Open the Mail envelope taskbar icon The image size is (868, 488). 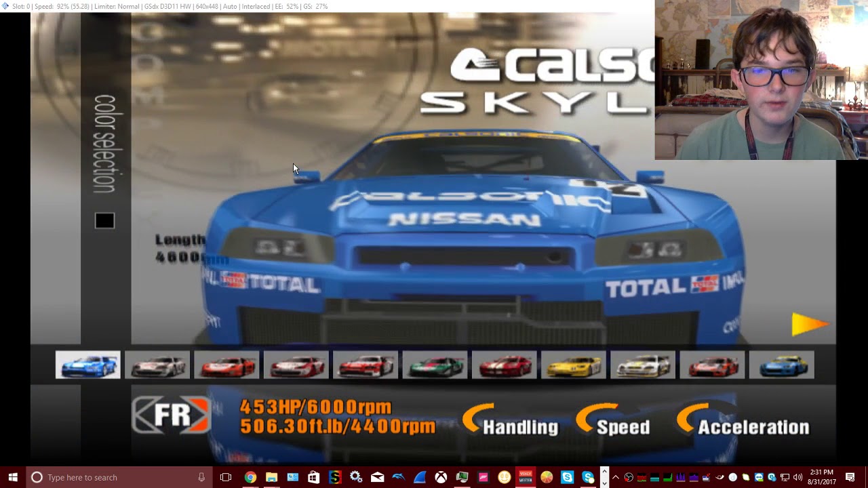click(x=377, y=477)
